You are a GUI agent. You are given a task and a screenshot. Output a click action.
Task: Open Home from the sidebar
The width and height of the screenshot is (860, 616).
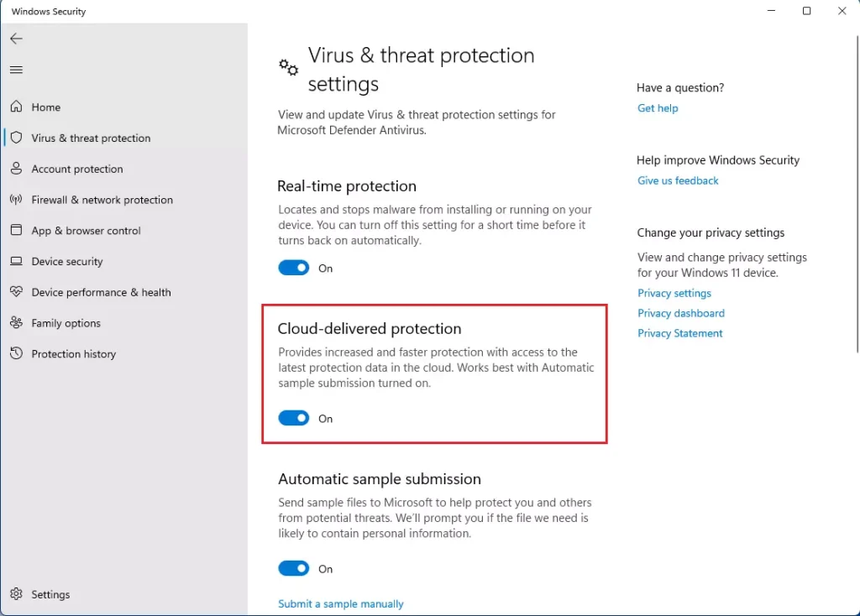click(46, 107)
